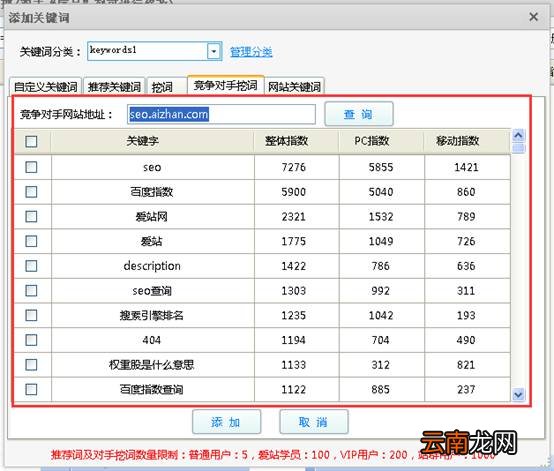Click the mobile index value 237
The height and width of the screenshot is (471, 554).
(466, 389)
